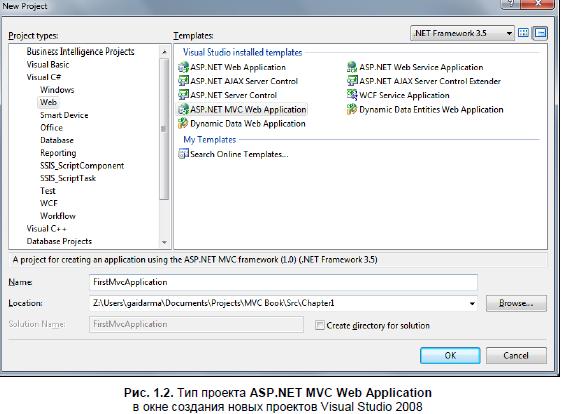Select SSIS_ScriptComponent project type

[x=82, y=165]
